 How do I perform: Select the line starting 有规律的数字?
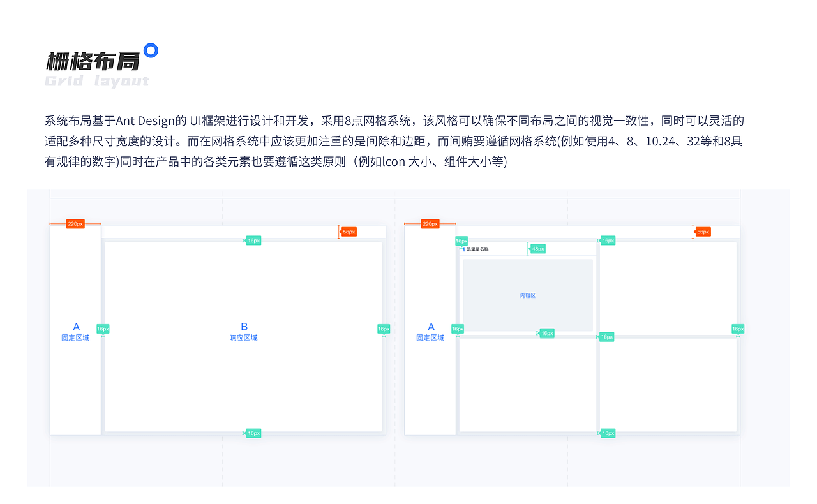coord(276,161)
